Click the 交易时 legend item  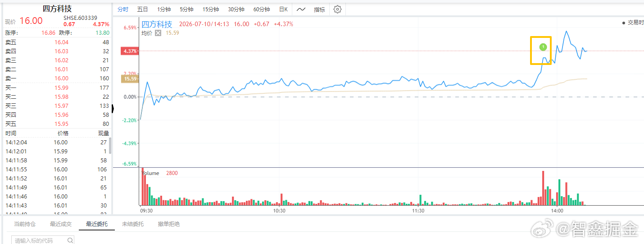(633, 23)
